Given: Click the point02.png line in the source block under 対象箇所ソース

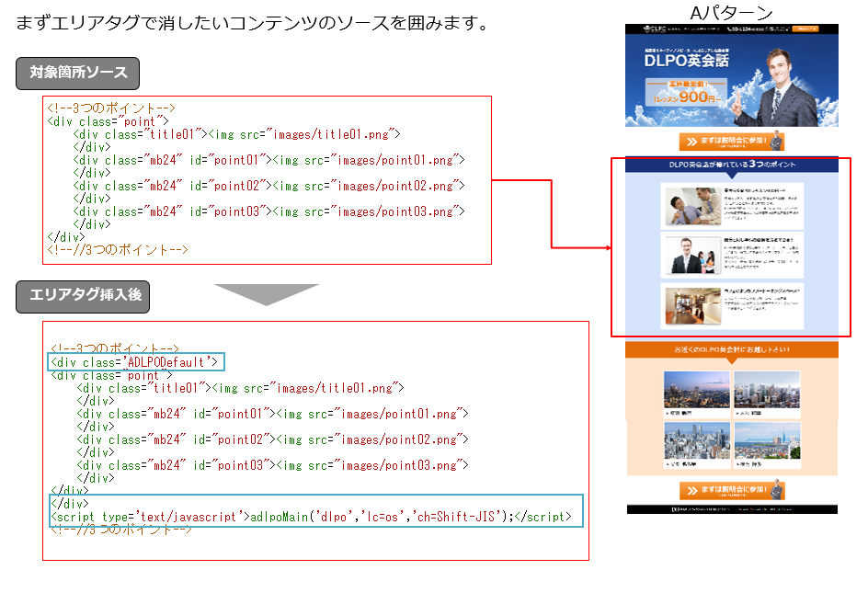Looking at the screenshot, I should pos(269,186).
